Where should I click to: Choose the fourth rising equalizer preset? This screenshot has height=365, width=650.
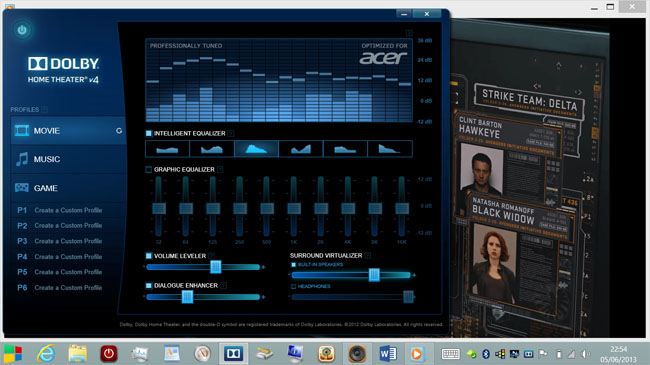(301, 148)
